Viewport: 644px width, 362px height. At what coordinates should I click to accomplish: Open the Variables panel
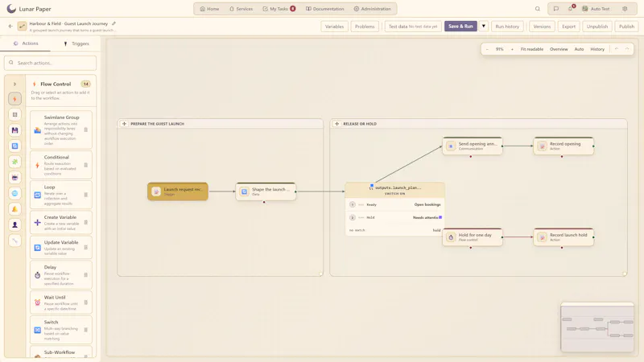pyautogui.click(x=334, y=27)
